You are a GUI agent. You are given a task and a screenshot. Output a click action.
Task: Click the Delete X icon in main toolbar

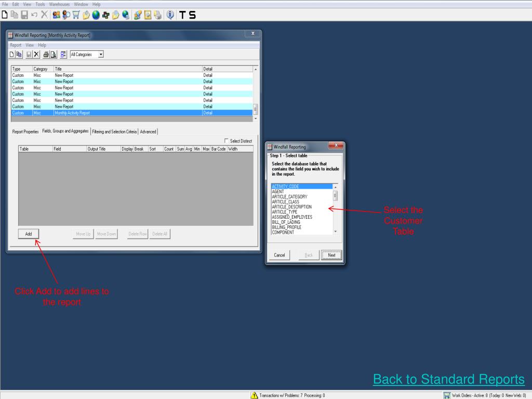click(x=44, y=15)
